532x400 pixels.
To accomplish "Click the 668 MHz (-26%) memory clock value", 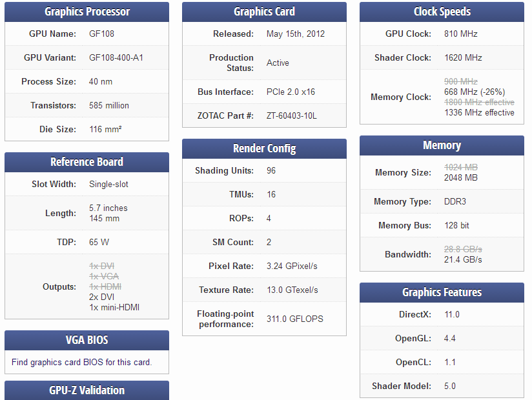I will click(475, 92).
